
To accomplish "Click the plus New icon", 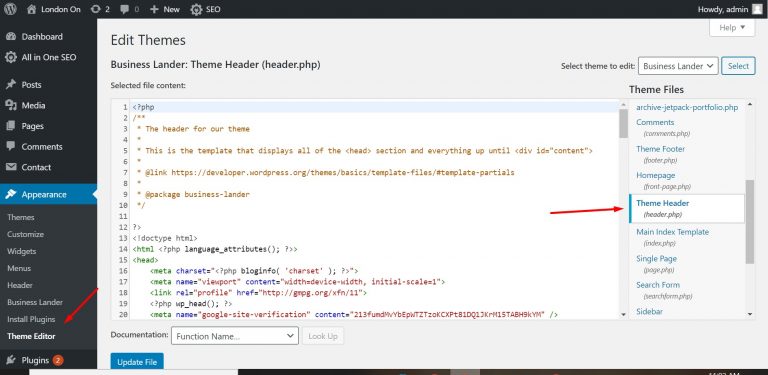I will [154, 9].
